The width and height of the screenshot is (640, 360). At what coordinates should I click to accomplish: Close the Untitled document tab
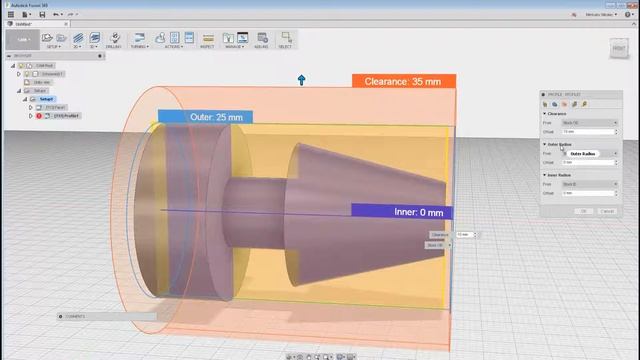pyautogui.click(x=66, y=24)
